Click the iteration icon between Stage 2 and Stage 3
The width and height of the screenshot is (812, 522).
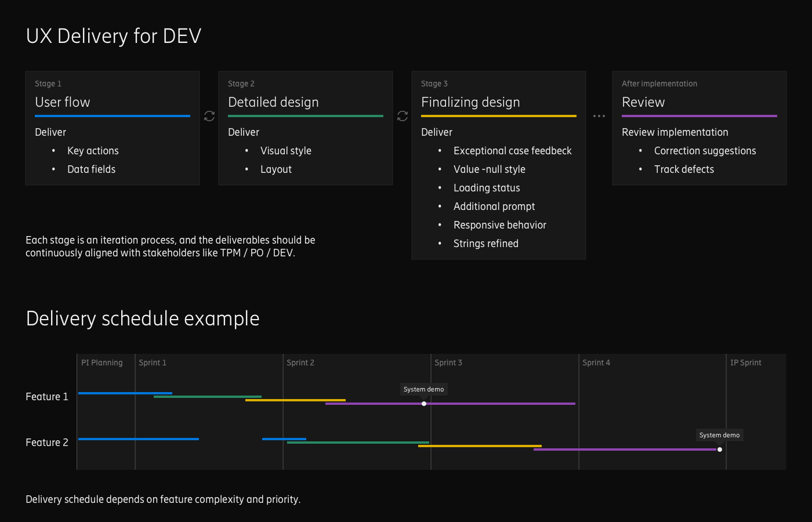(x=403, y=116)
